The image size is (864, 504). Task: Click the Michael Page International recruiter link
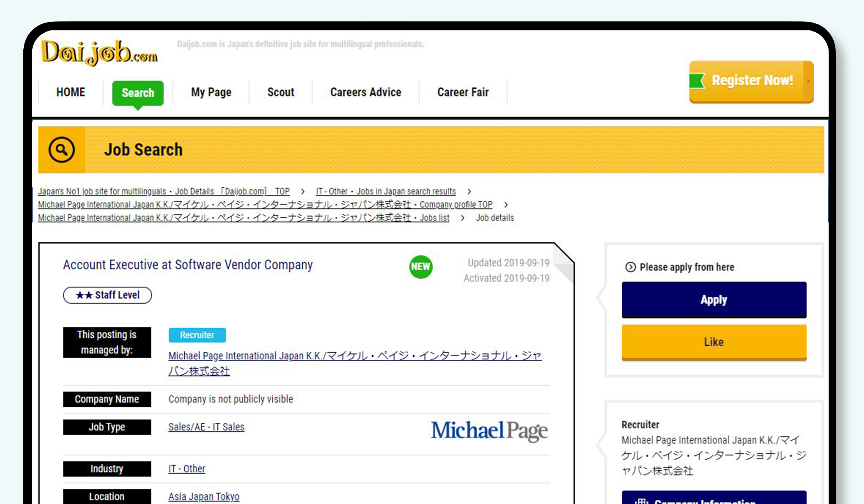click(355, 363)
